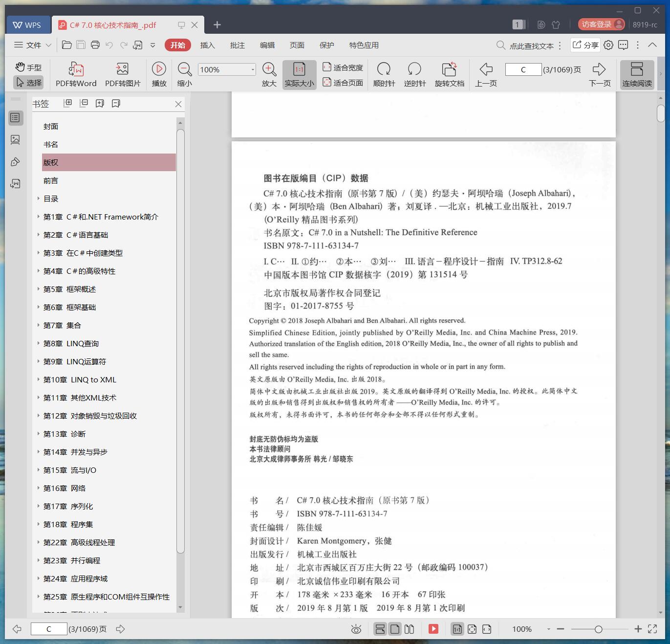This screenshot has height=644, width=670.
Task: Click toolbar page number input field
Action: click(523, 69)
